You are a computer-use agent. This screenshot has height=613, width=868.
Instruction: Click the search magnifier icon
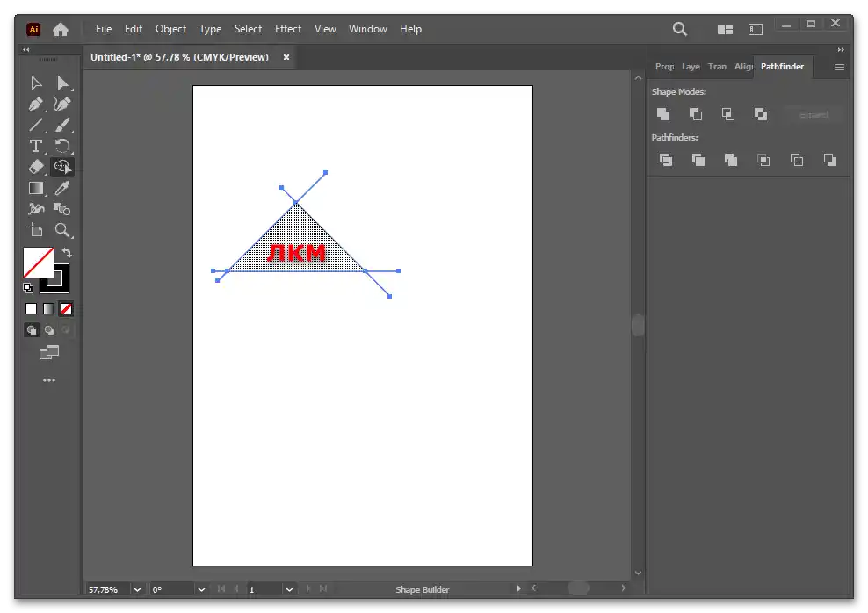tap(680, 29)
